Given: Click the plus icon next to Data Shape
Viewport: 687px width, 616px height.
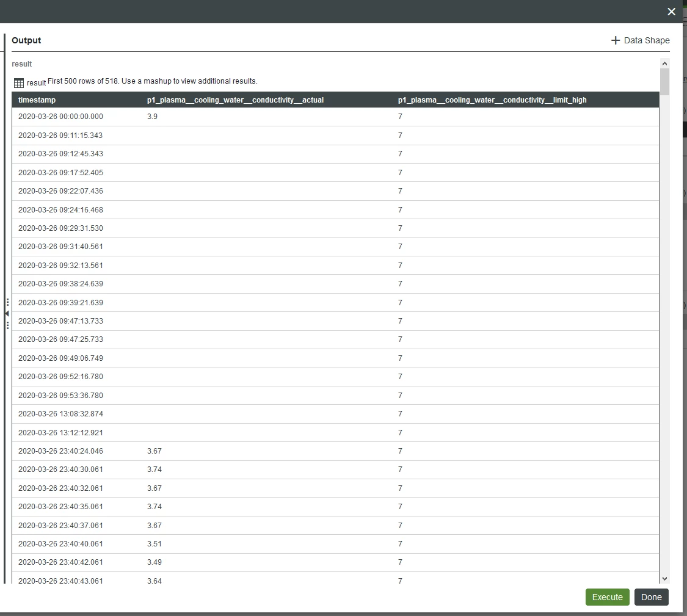Looking at the screenshot, I should (x=616, y=40).
